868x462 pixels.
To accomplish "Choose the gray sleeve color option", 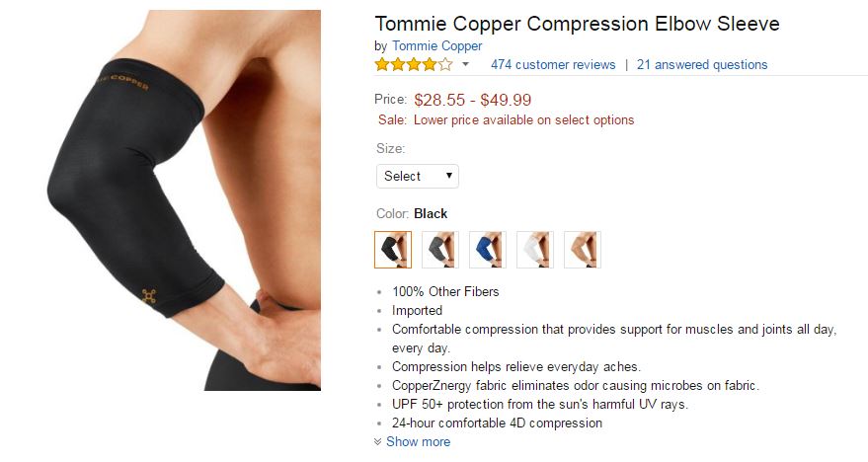I will 440,250.
